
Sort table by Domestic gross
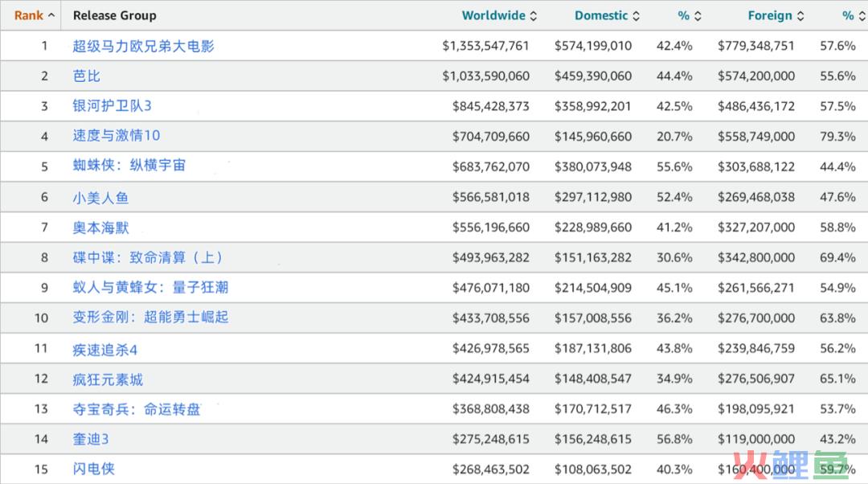coord(601,15)
